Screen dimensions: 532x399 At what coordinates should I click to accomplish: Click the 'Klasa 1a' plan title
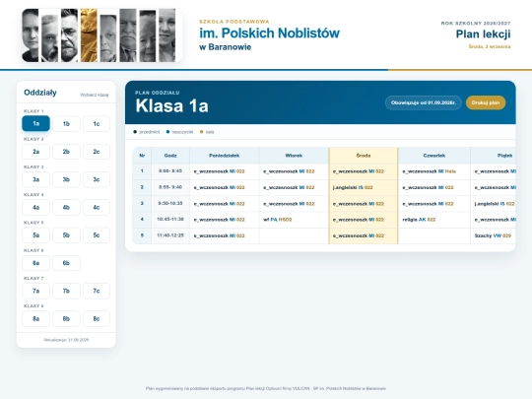tap(172, 105)
